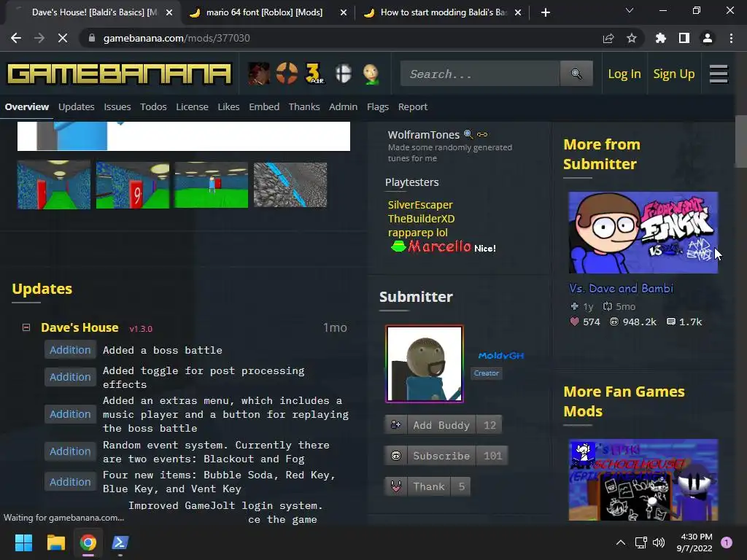Open the Embed tab

coord(264,106)
